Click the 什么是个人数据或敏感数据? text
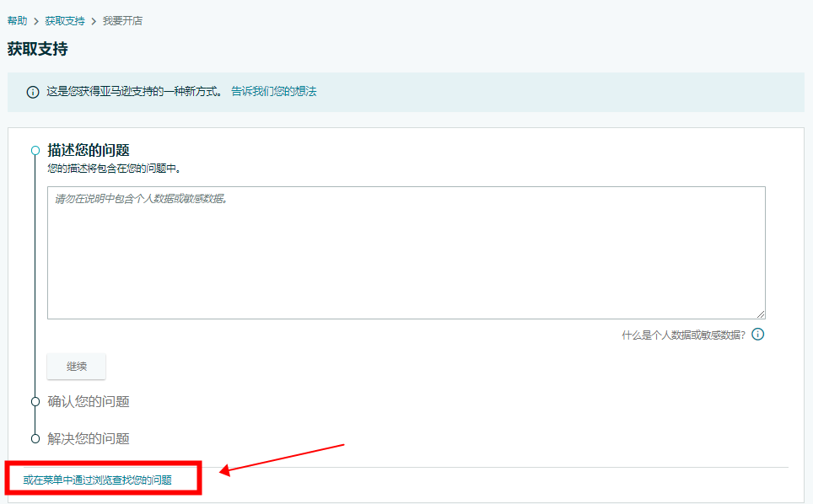813x504 pixels. pyautogui.click(x=683, y=335)
